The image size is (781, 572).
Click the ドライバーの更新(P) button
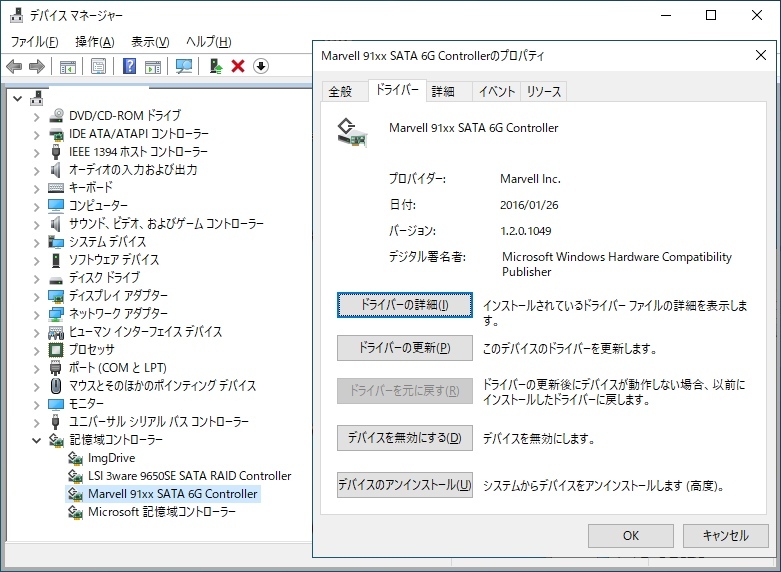[404, 348]
